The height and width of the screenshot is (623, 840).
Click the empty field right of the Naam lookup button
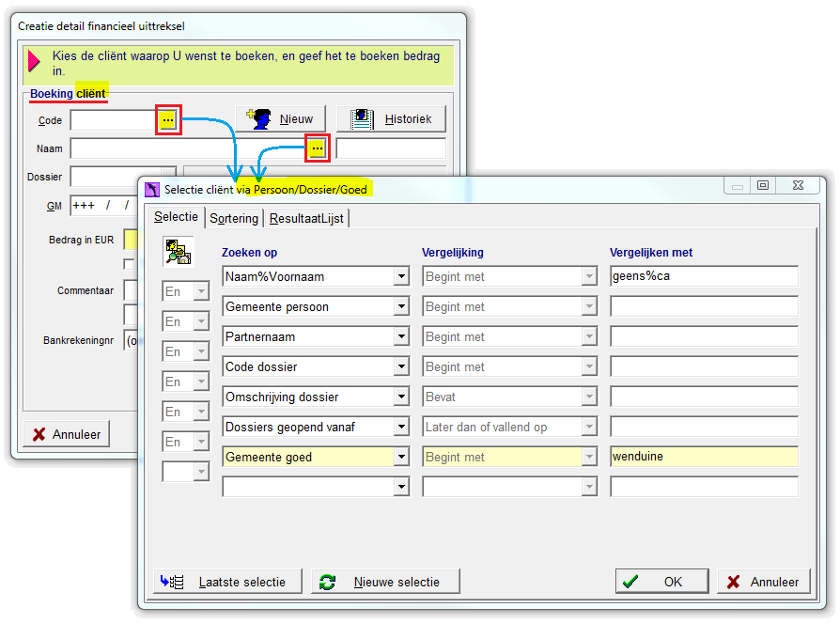391,148
